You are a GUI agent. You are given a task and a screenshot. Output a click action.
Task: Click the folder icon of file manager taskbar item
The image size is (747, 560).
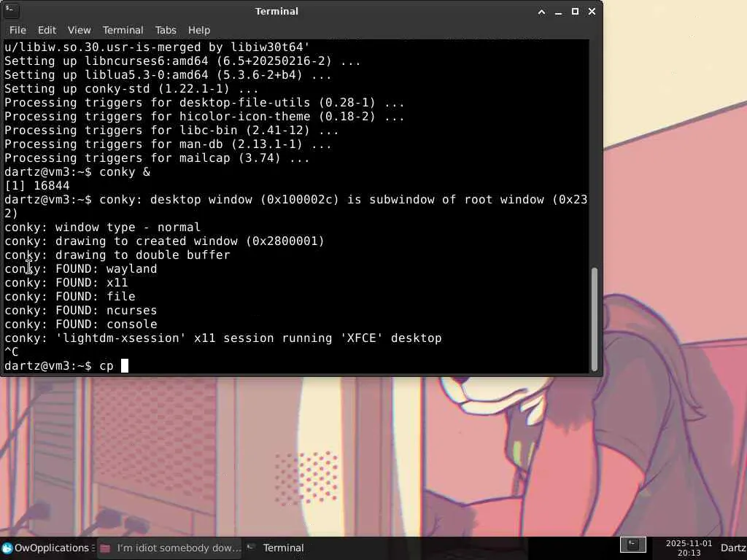click(105, 548)
